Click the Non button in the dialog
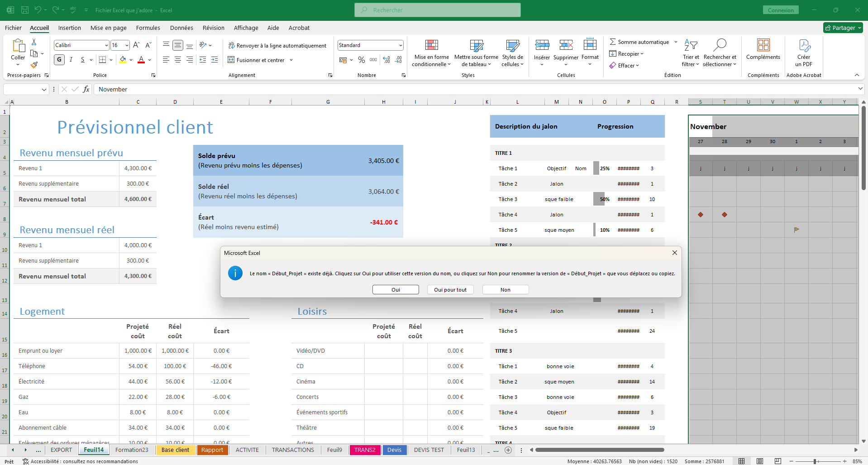This screenshot has height=465, width=868. 505,289
